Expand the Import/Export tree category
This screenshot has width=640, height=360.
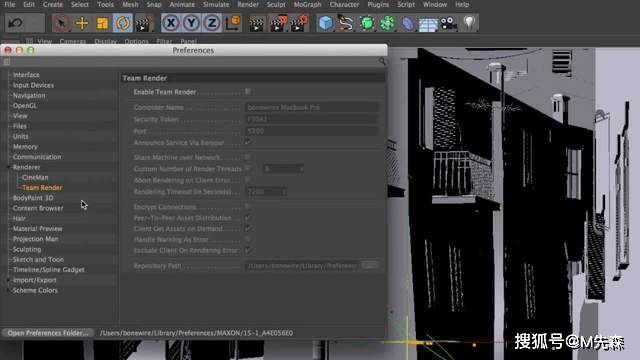(x=9, y=280)
